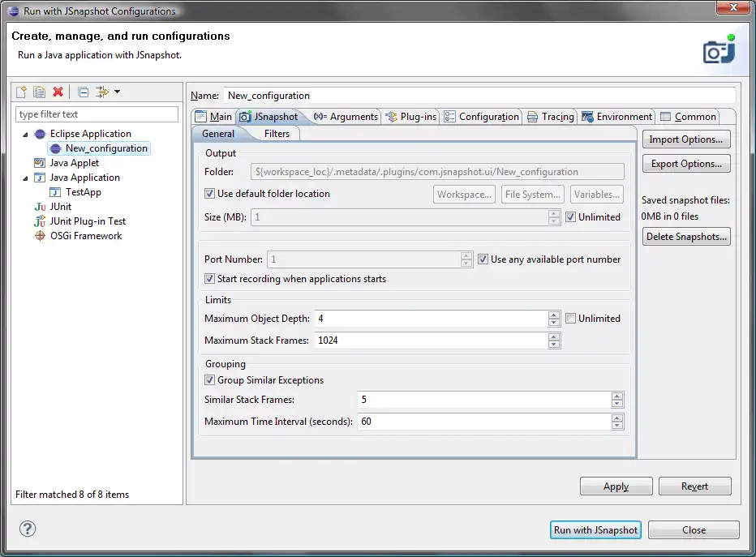Decrease Maximum Stack Frames with down arrow
This screenshot has width=756, height=557.
(x=554, y=344)
